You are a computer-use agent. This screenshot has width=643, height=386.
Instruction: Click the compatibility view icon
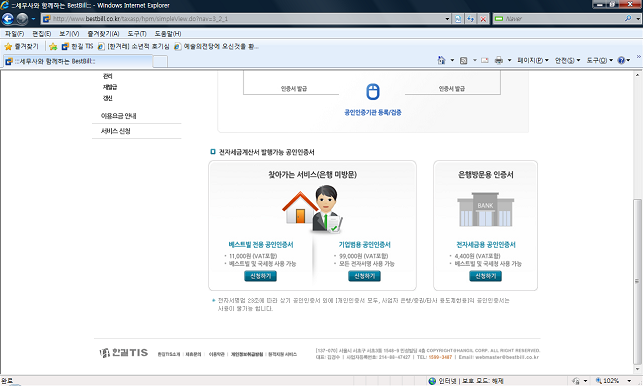(458, 19)
